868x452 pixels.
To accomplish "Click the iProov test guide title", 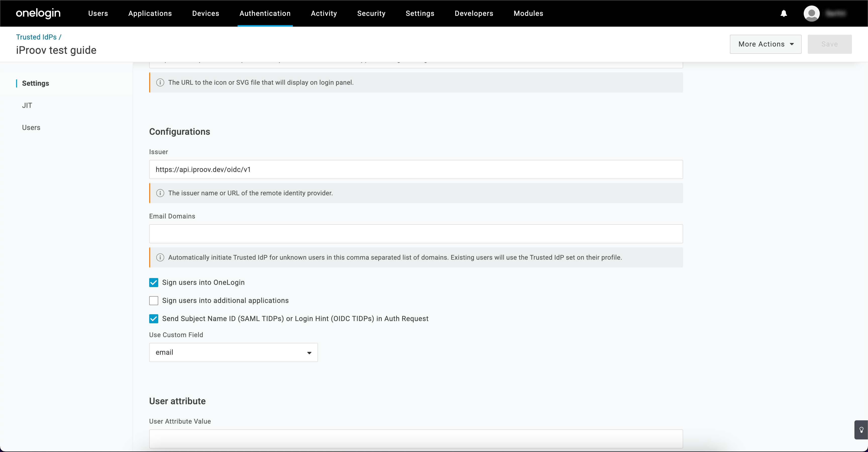I will tap(56, 50).
